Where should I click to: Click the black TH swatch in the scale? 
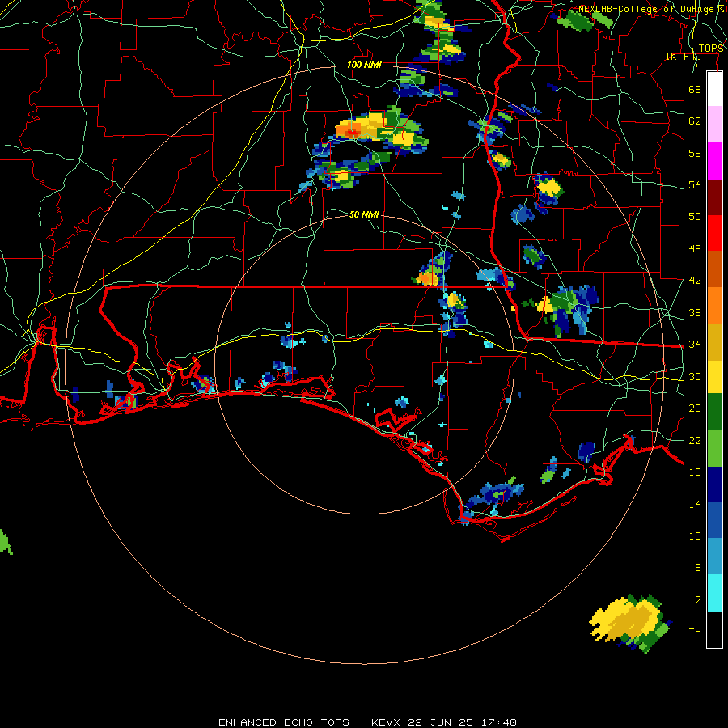pyautogui.click(x=714, y=629)
